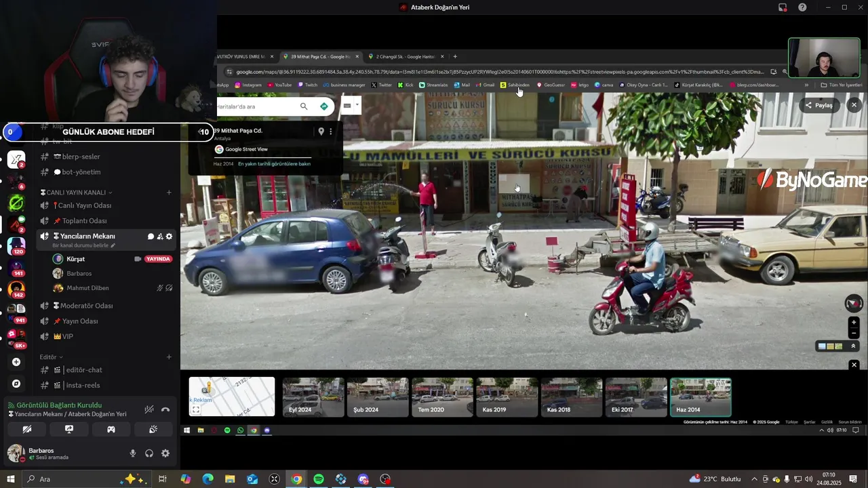Open directions in Google Maps search box

click(x=323, y=106)
